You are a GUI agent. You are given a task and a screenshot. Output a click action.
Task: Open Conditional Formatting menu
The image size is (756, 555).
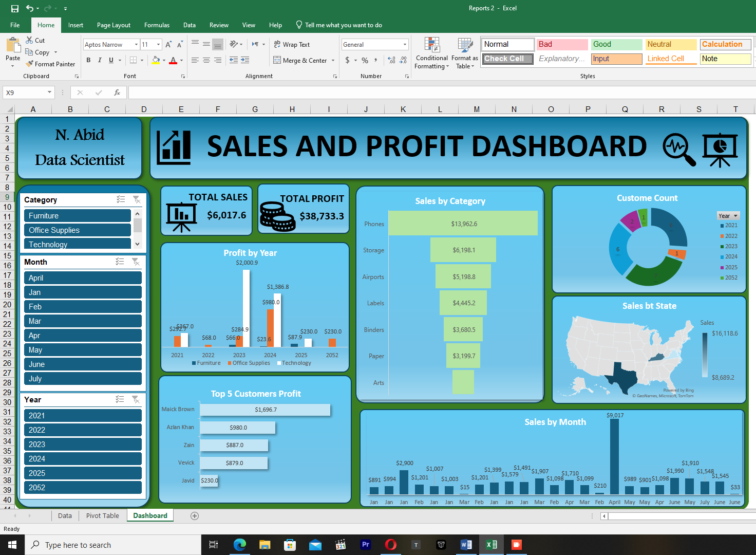click(431, 53)
